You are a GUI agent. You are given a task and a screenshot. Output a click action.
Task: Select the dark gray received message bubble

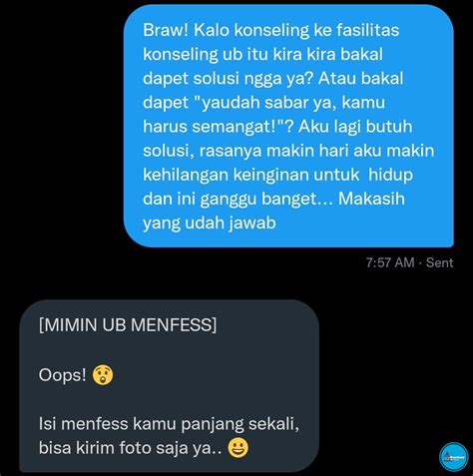pos(169,386)
